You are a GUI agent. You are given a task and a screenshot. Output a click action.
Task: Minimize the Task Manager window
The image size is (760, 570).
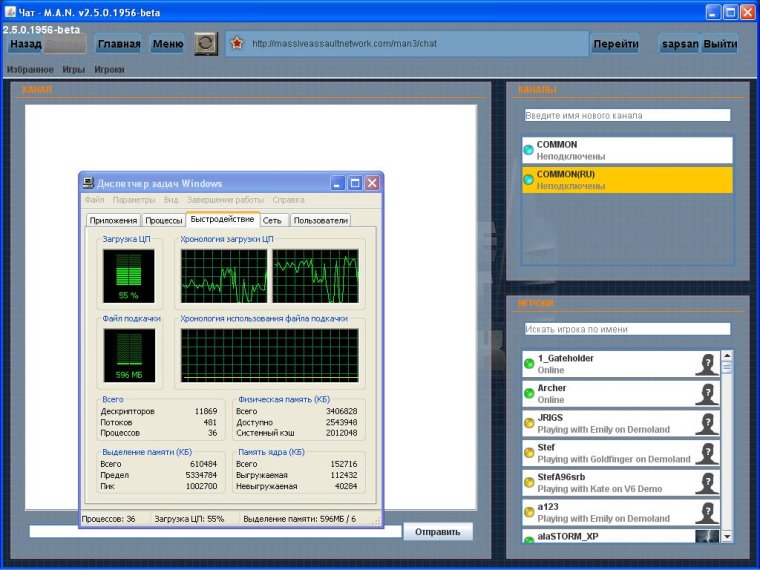coord(338,183)
